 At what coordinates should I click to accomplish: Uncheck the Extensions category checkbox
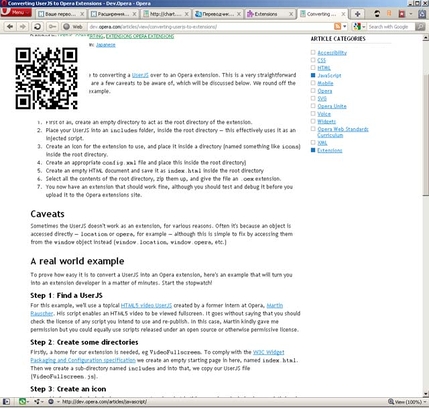click(x=313, y=150)
